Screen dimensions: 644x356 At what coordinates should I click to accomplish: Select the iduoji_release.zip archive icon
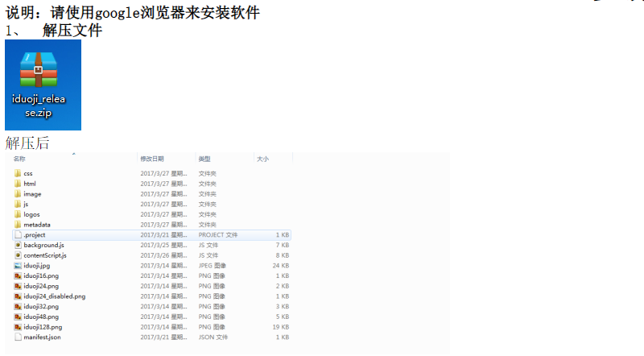38,69
